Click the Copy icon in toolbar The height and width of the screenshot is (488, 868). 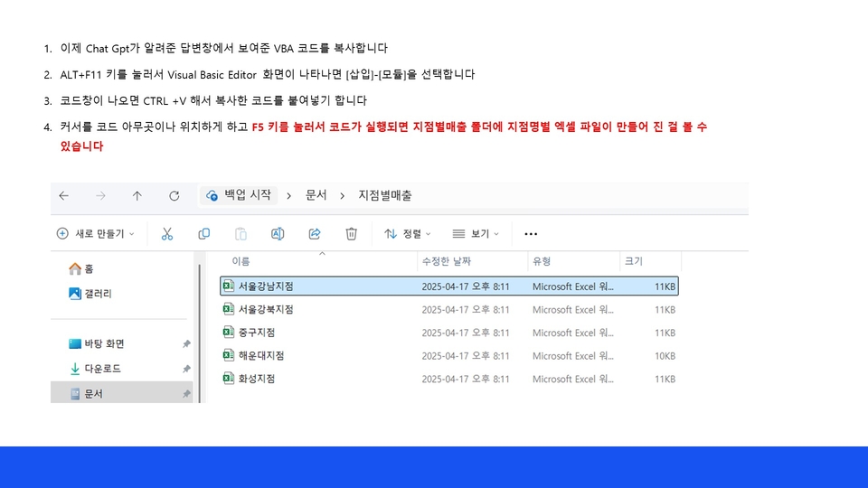203,234
